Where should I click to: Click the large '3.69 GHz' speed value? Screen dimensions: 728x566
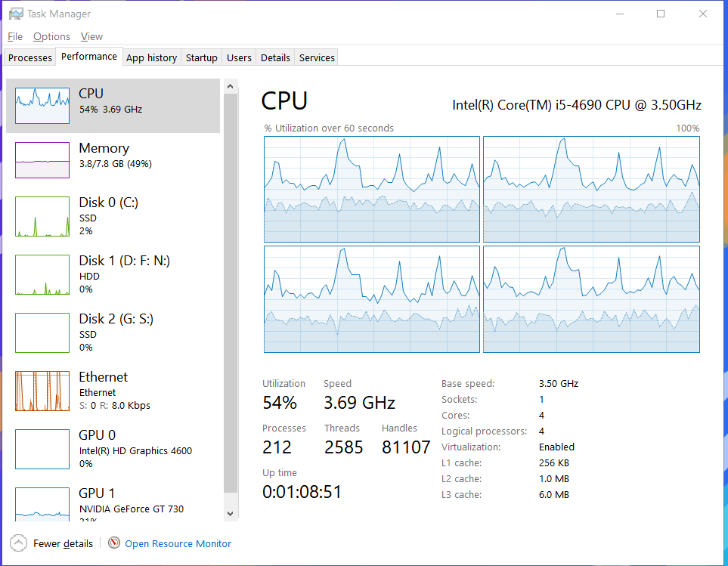[x=359, y=402]
